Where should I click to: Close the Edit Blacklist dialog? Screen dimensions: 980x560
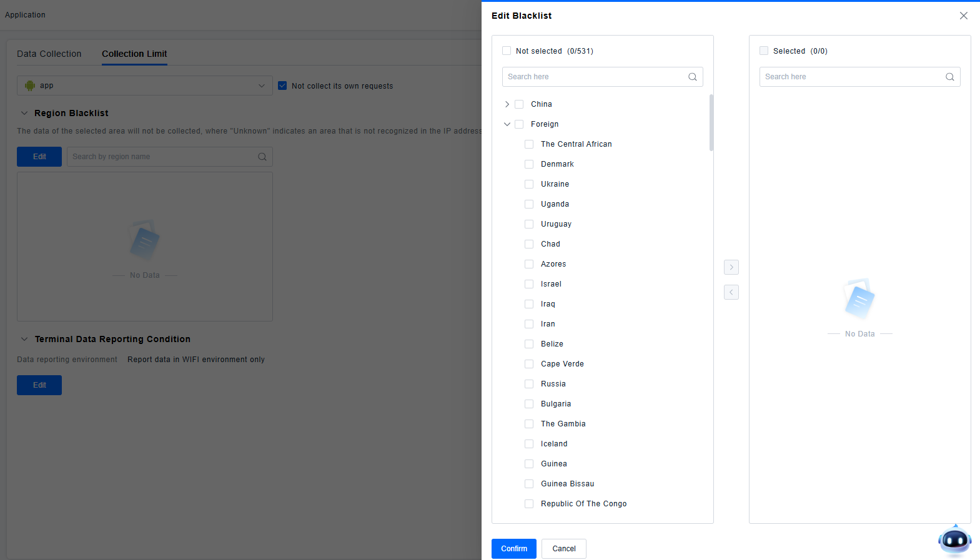tap(963, 16)
